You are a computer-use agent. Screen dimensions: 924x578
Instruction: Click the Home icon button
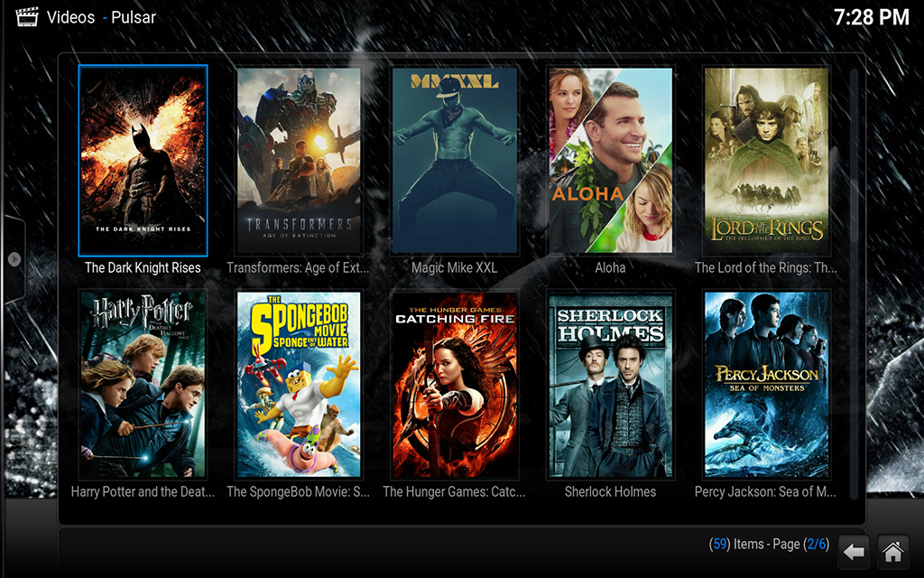[x=893, y=551]
